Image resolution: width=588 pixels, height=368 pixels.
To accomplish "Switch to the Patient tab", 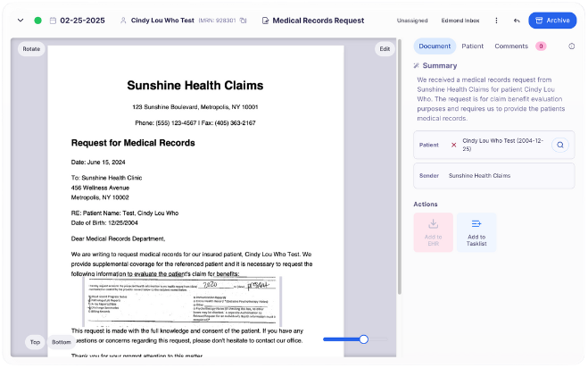I will pyautogui.click(x=472, y=46).
